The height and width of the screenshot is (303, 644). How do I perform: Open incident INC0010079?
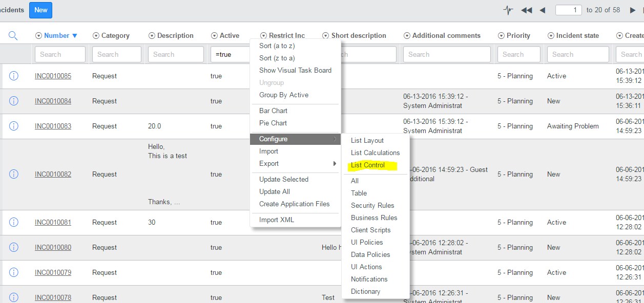pyautogui.click(x=53, y=273)
